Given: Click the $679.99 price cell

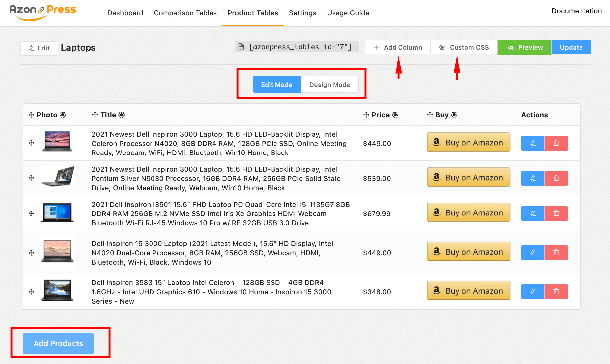Looking at the screenshot, I should point(377,214).
